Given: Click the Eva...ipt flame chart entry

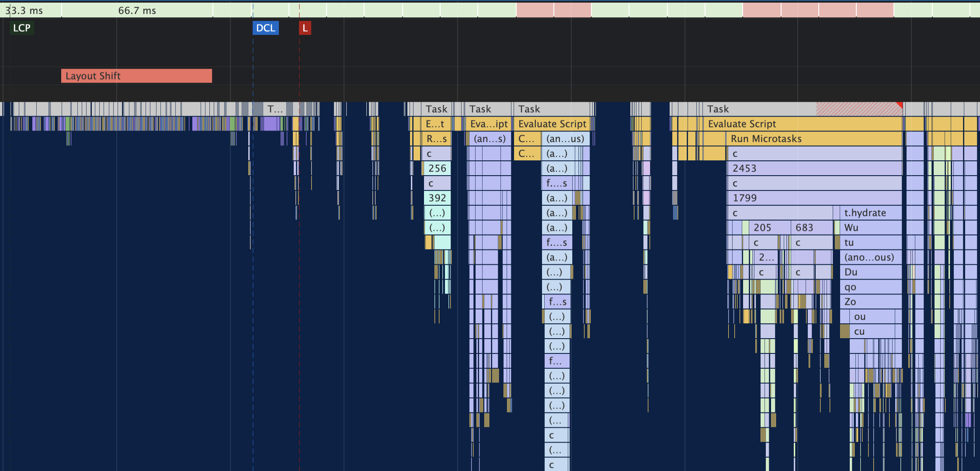Looking at the screenshot, I should coord(488,124).
